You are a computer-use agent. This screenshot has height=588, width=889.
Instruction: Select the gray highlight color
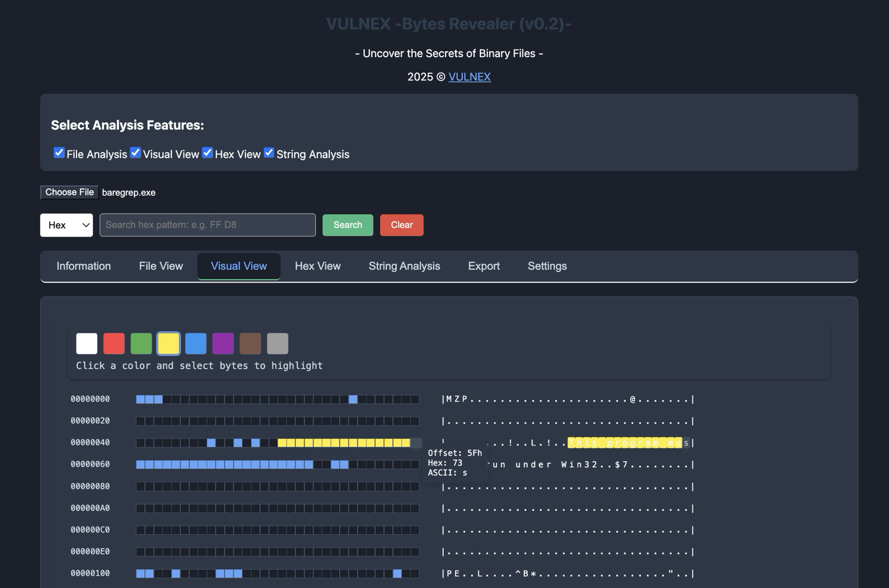click(x=278, y=344)
